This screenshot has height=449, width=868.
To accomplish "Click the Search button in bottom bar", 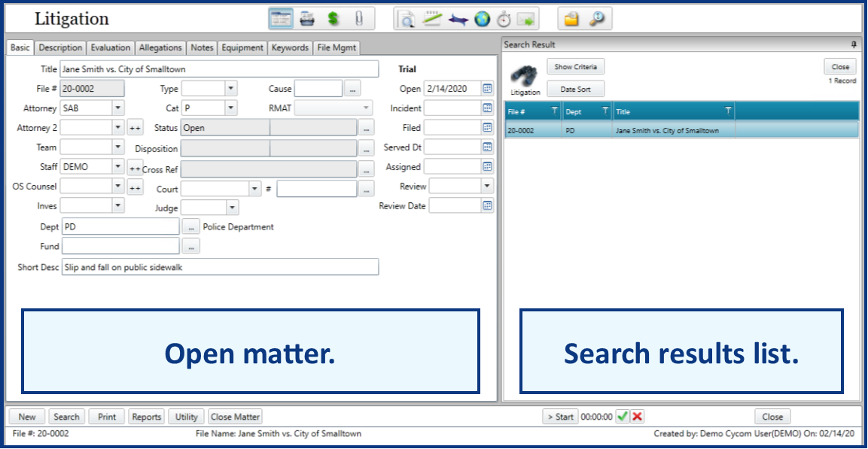I will (66, 417).
